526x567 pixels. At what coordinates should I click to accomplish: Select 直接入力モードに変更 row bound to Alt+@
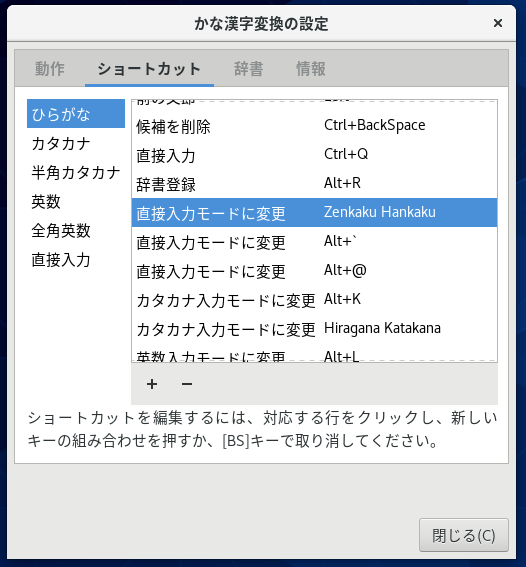pyautogui.click(x=315, y=270)
